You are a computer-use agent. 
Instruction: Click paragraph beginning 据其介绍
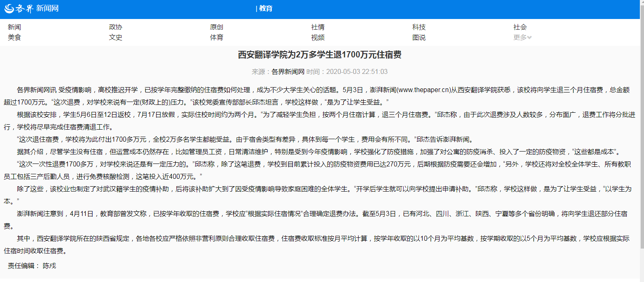tap(320, 152)
